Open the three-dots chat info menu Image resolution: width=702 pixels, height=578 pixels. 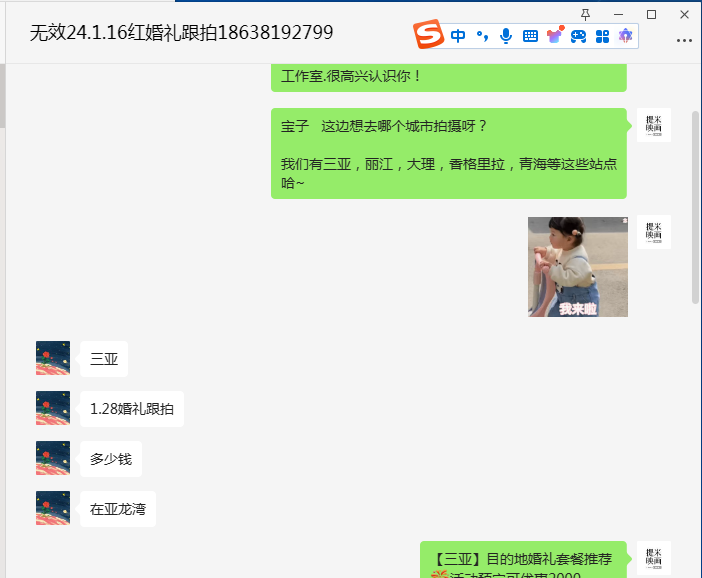[684, 40]
